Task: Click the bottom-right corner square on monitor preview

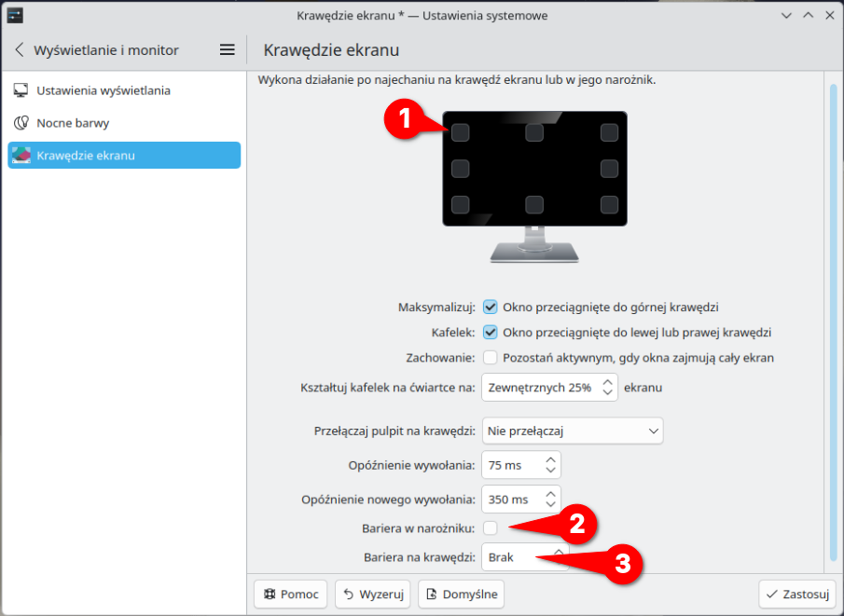Action: tap(609, 205)
